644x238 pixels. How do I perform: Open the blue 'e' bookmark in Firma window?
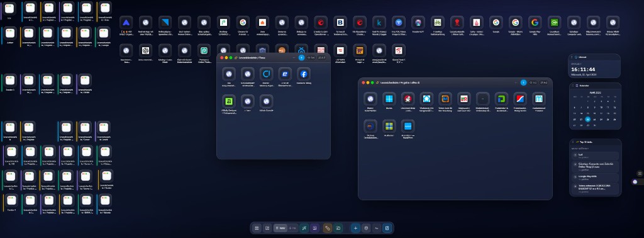[x=285, y=74]
